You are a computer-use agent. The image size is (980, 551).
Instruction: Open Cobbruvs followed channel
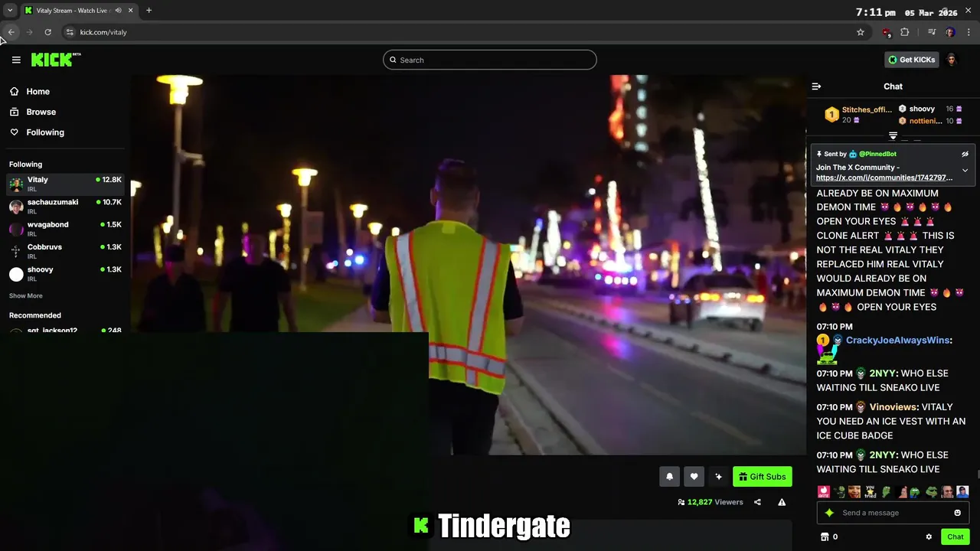(65, 251)
